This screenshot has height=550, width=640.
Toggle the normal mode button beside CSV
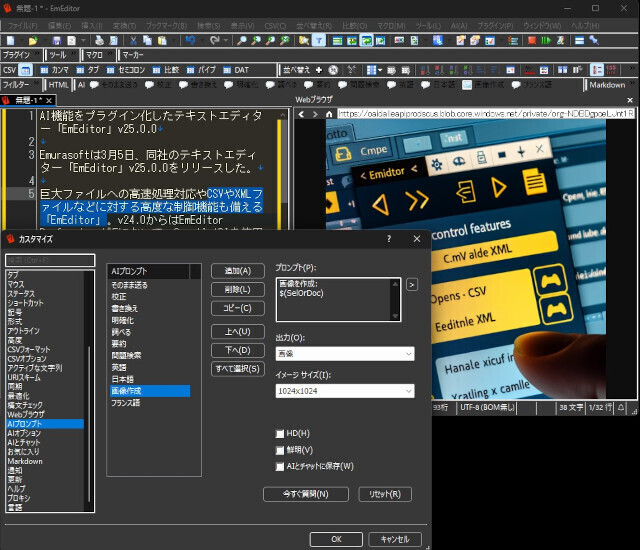click(x=25, y=70)
